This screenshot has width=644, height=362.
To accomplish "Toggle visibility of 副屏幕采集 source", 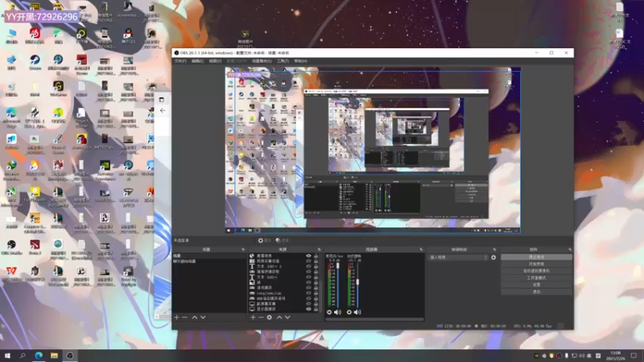I will [x=308, y=304].
